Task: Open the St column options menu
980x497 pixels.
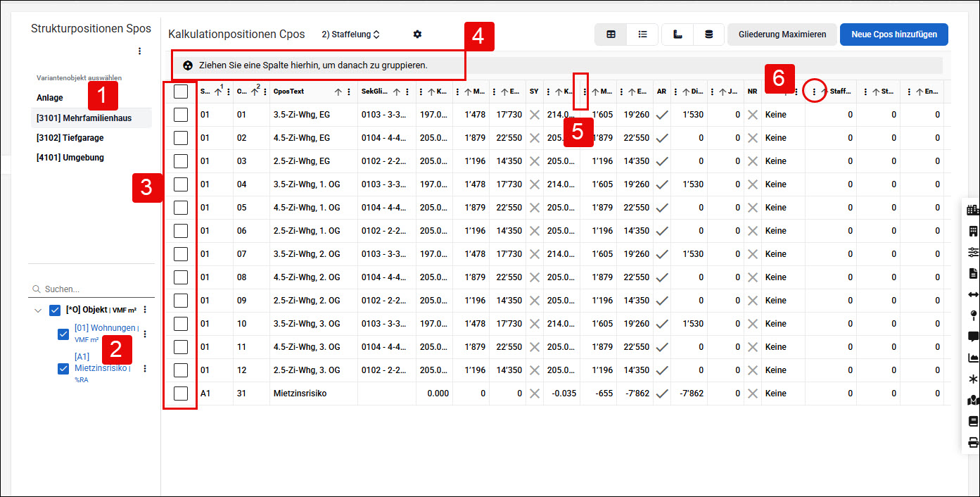Action: point(866,92)
